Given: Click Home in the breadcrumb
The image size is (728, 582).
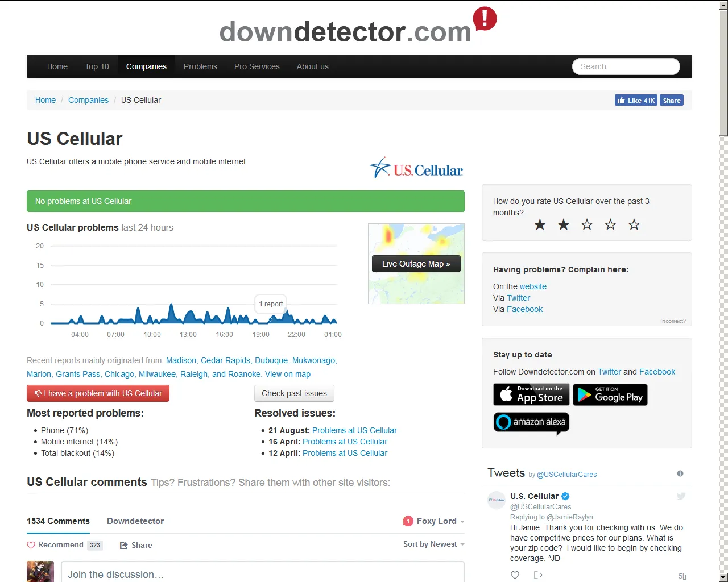Looking at the screenshot, I should (45, 100).
